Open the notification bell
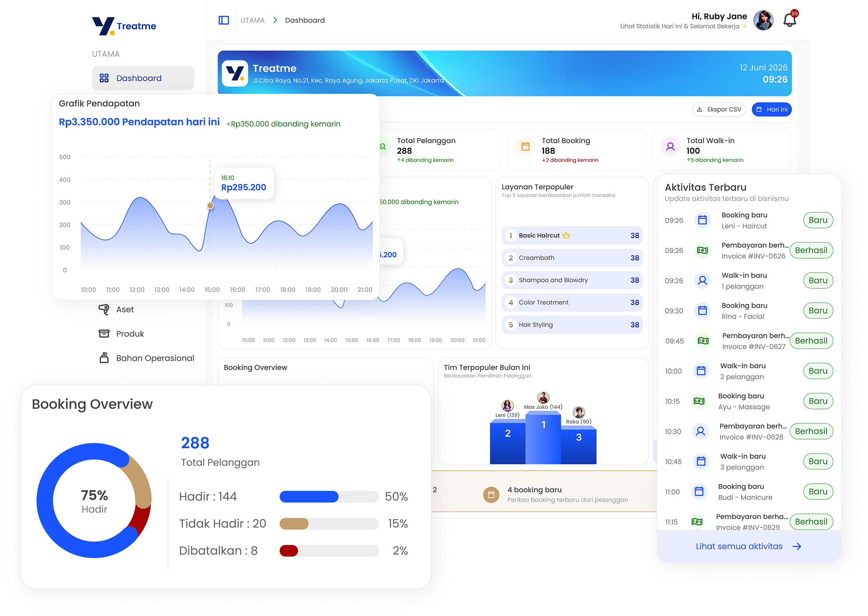Viewport: 868px width, 616px height. (790, 20)
